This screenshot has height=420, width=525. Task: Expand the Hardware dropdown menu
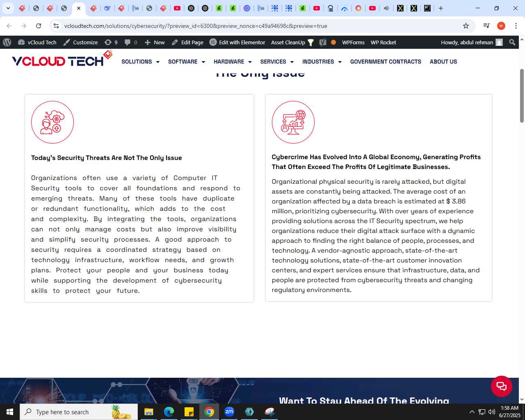point(233,62)
